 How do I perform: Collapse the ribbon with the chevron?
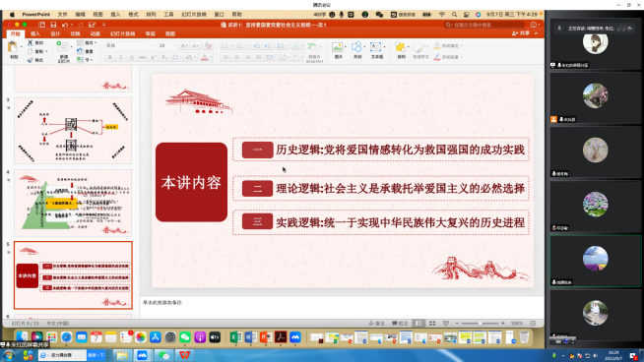tap(536, 33)
